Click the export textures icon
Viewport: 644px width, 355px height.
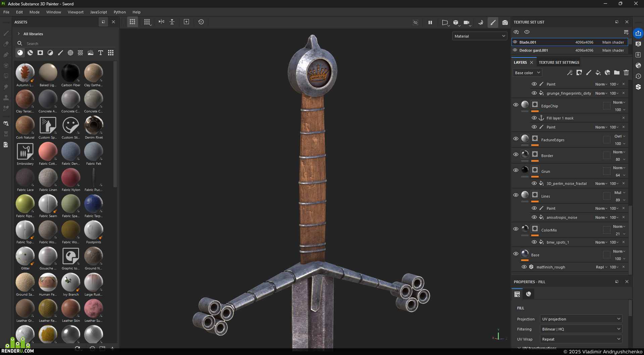[638, 33]
